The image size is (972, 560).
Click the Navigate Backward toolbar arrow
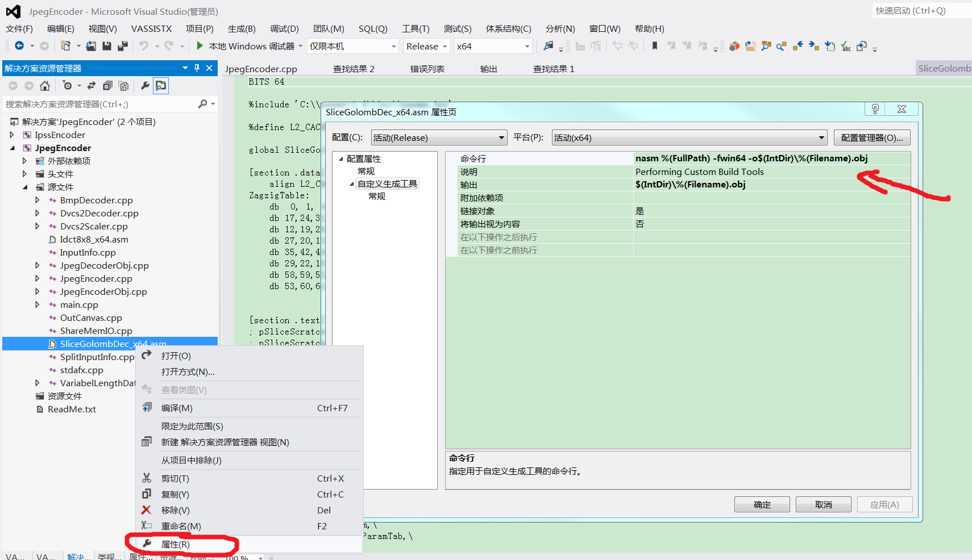[19, 46]
